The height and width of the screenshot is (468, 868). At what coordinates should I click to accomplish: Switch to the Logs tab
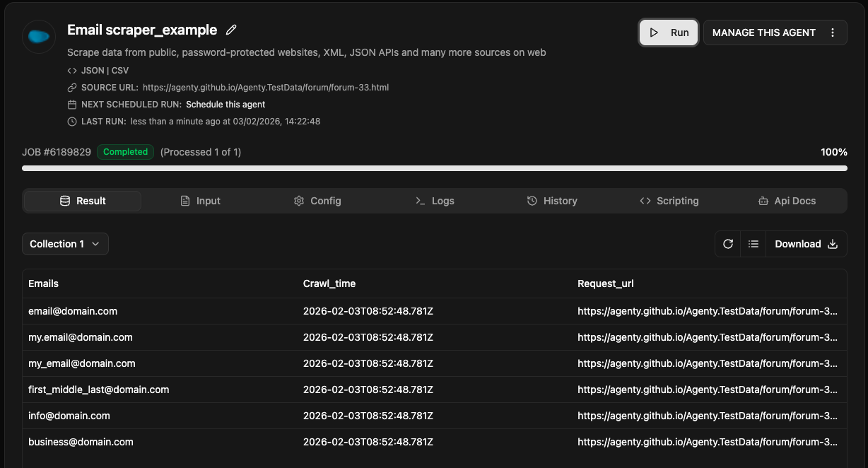point(435,201)
